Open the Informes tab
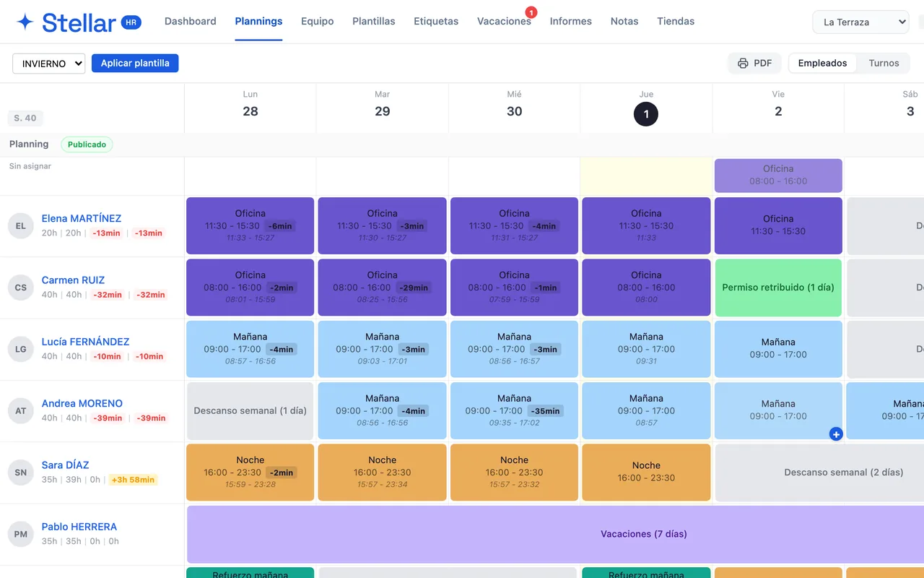This screenshot has height=578, width=924. (571, 22)
